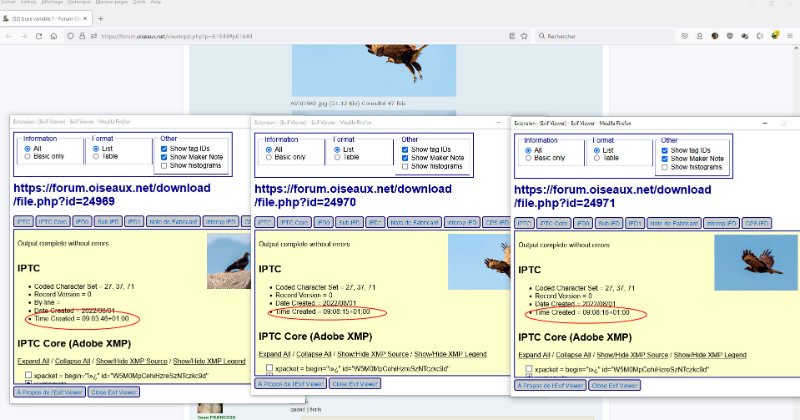This screenshot has height=420, width=800.
Task: Enable 'Show histograms' in 24970 window
Action: (x=405, y=166)
